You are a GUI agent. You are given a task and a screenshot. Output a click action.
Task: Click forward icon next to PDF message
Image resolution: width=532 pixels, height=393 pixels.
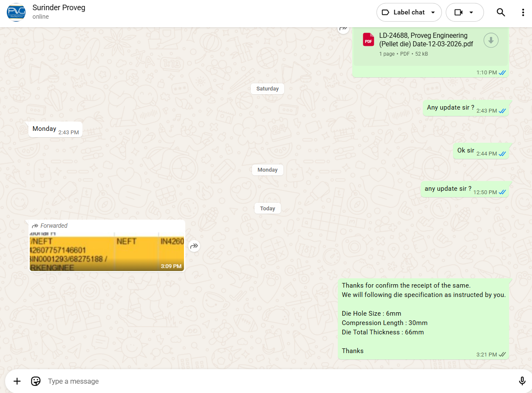click(343, 28)
